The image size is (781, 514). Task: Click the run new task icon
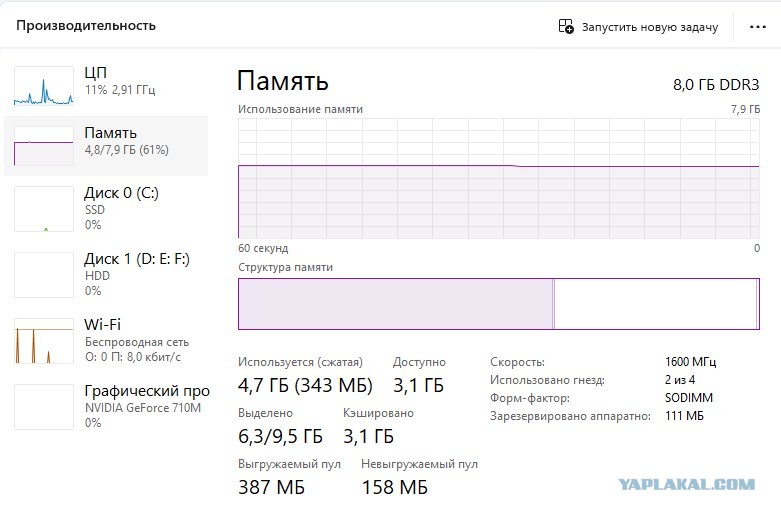(x=566, y=26)
